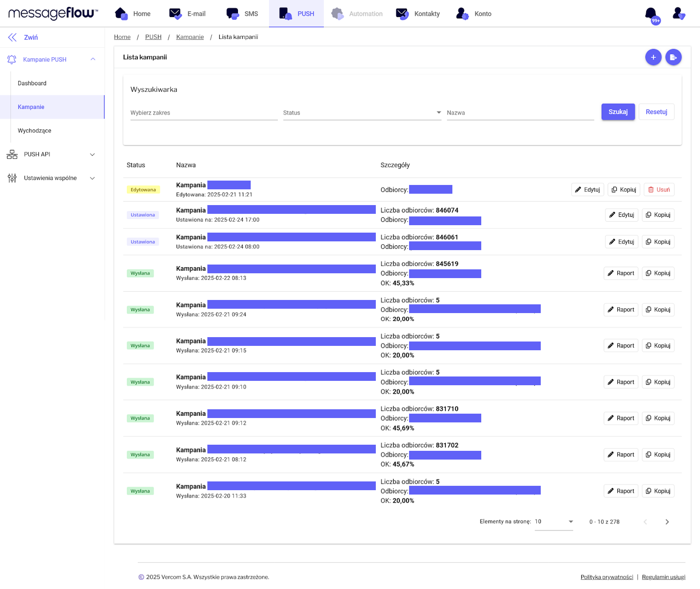This screenshot has height=589, width=700.
Task: Focus the Nazwa search input field
Action: [x=520, y=113]
